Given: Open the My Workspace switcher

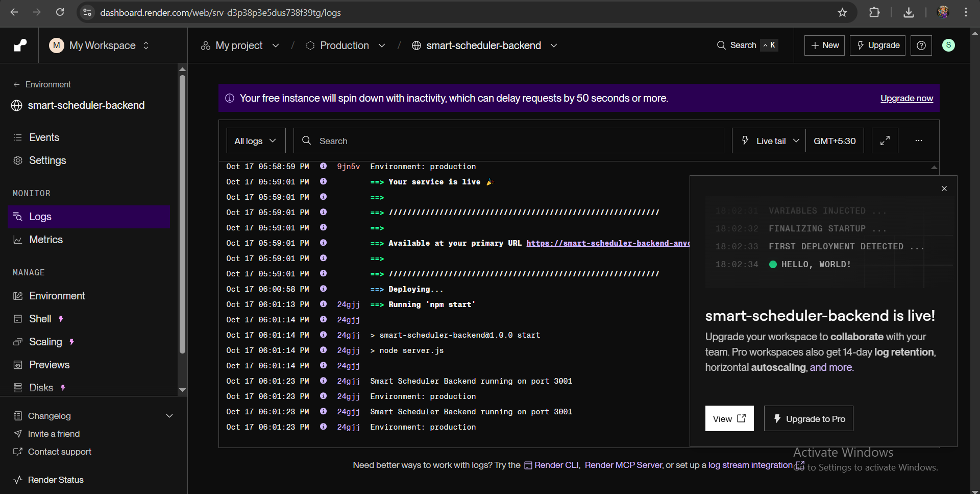Looking at the screenshot, I should click(x=100, y=45).
